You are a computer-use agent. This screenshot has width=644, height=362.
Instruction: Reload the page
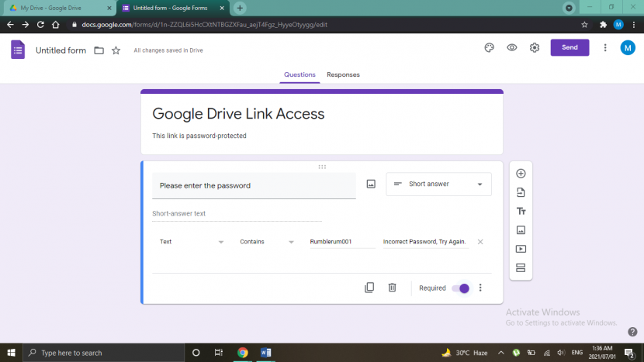tap(40, 25)
